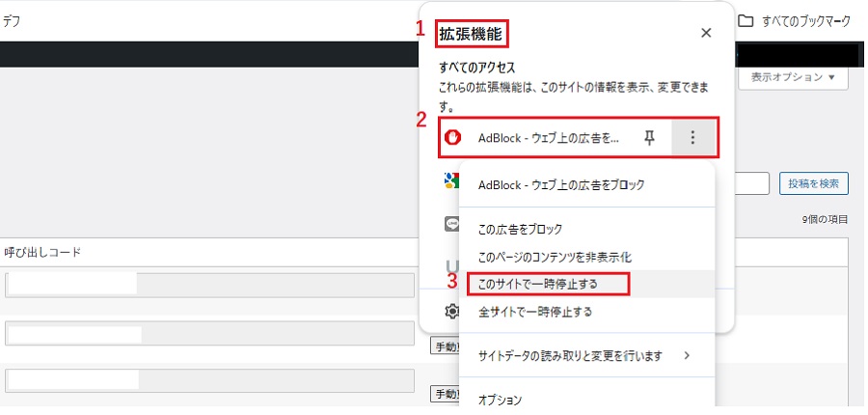Open the 表示オプション dropdown
The image size is (868, 415).
793,77
